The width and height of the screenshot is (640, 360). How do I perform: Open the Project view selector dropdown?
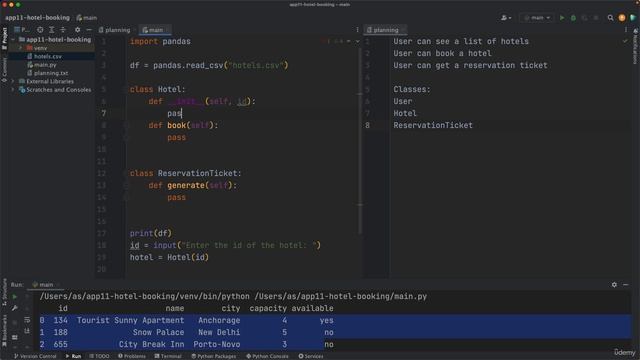tap(22, 30)
